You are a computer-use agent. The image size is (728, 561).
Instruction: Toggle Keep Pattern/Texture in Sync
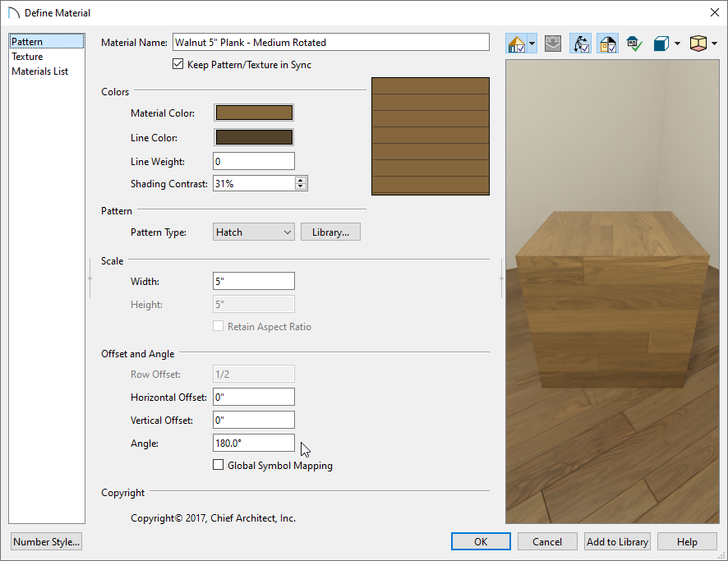tap(178, 64)
